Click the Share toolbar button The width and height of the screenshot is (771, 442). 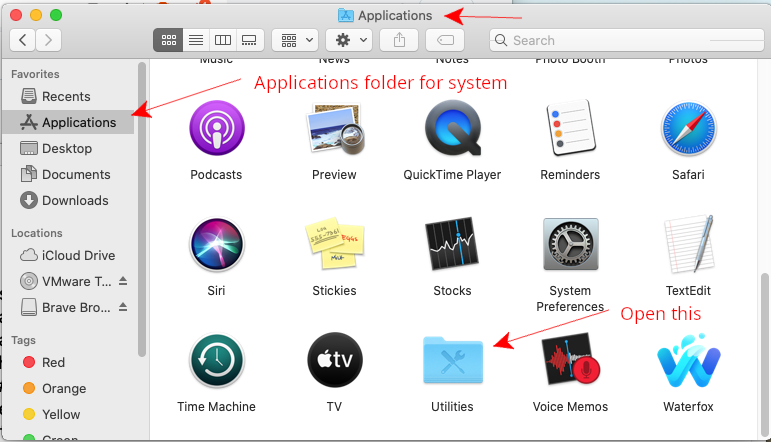(x=399, y=40)
